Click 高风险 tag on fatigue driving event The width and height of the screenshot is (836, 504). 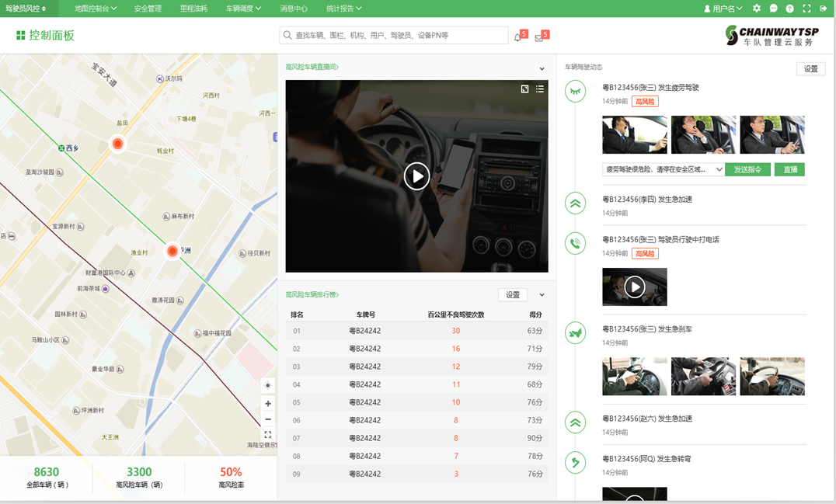pyautogui.click(x=645, y=101)
